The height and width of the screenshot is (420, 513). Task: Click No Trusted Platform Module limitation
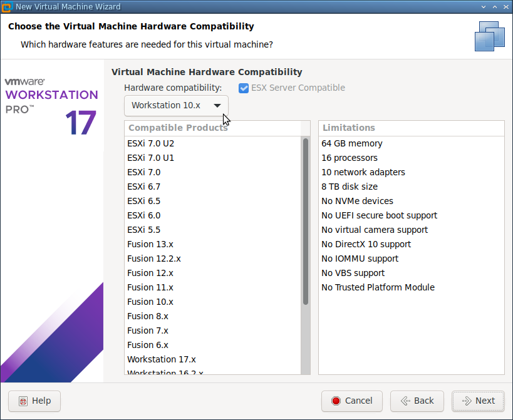412,287
